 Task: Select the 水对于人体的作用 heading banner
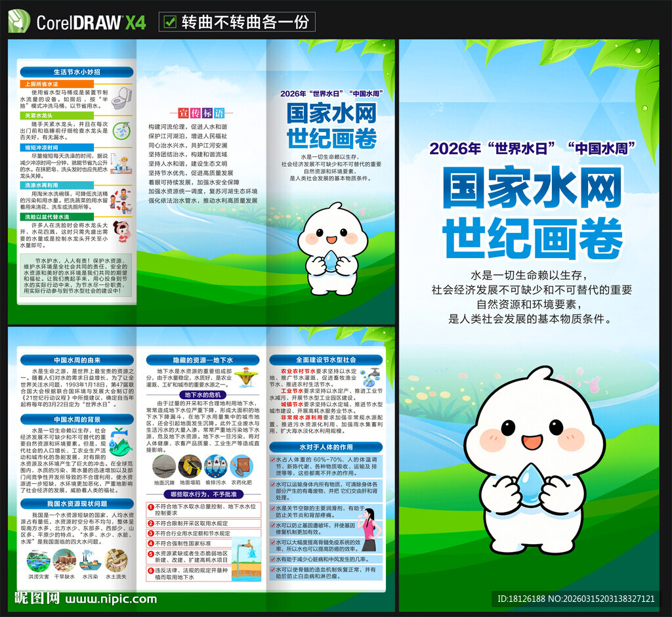(325, 447)
